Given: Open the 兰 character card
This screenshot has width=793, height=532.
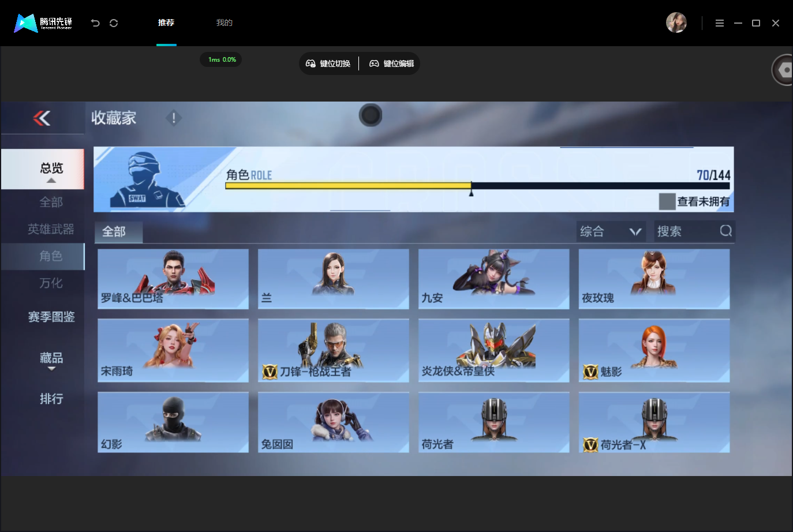Looking at the screenshot, I should coord(334,279).
